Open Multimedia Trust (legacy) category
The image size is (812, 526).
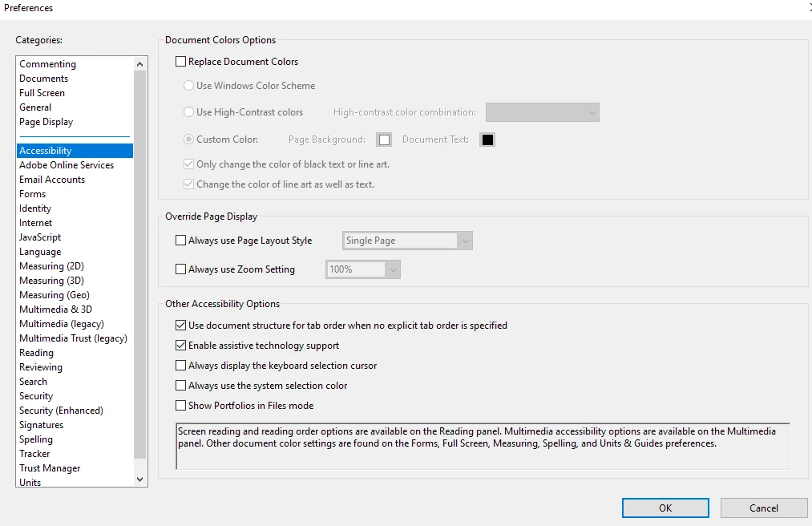[75, 338]
